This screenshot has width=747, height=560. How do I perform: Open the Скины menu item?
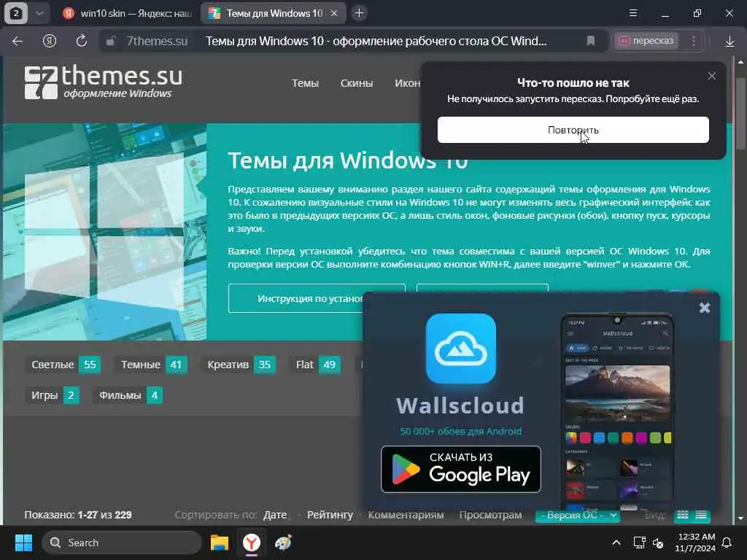click(x=356, y=83)
